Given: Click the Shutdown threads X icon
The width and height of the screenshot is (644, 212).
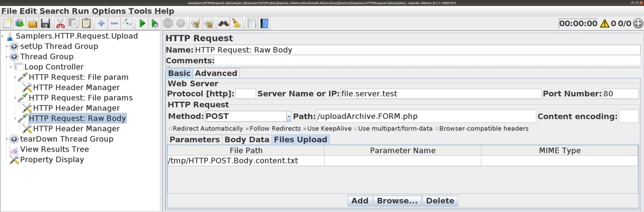Looking at the screenshot, I should coord(181,23).
